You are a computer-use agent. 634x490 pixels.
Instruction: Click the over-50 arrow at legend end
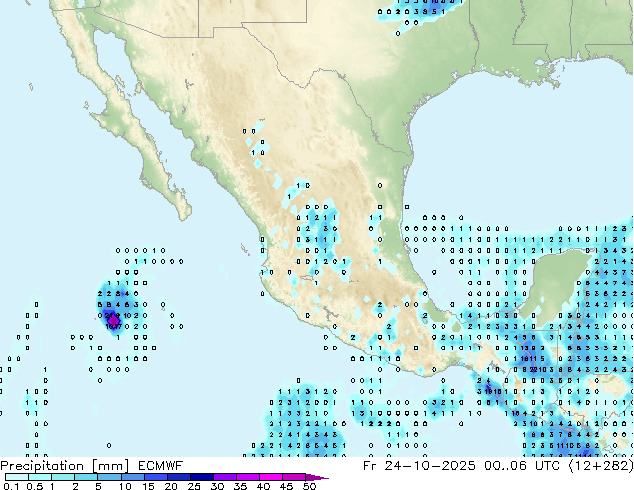pos(317,478)
